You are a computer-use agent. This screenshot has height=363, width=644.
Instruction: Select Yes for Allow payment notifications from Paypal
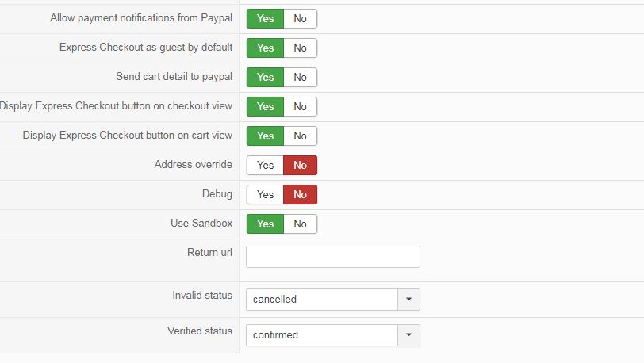(x=265, y=18)
